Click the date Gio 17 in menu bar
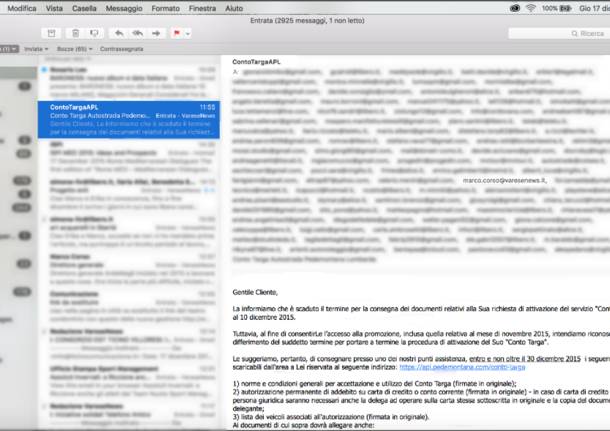 point(594,8)
